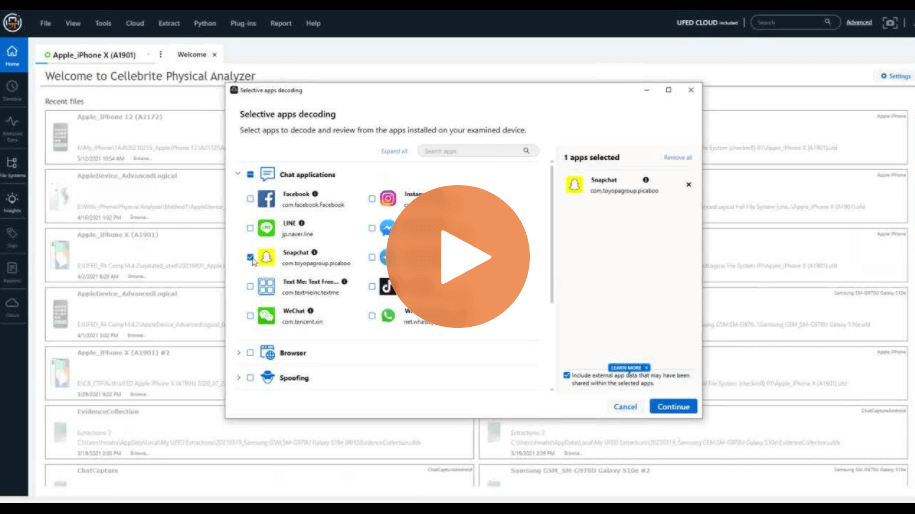Show info for LINE app
Image resolution: width=915 pixels, height=514 pixels.
pyautogui.click(x=302, y=223)
